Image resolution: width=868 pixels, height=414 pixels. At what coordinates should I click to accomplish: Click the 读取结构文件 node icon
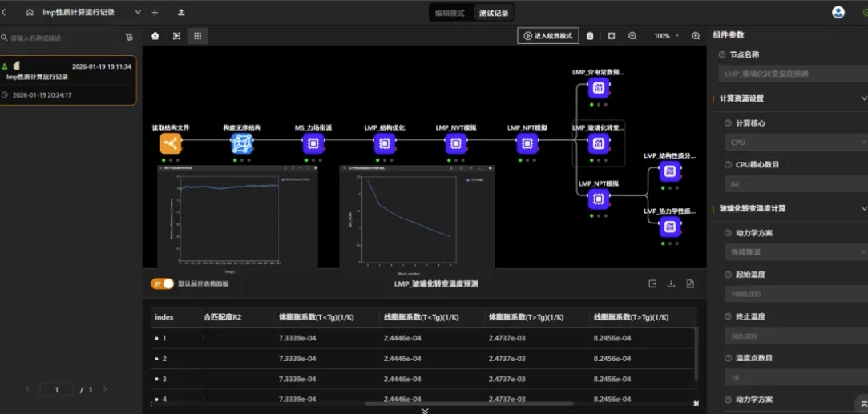[x=171, y=143]
